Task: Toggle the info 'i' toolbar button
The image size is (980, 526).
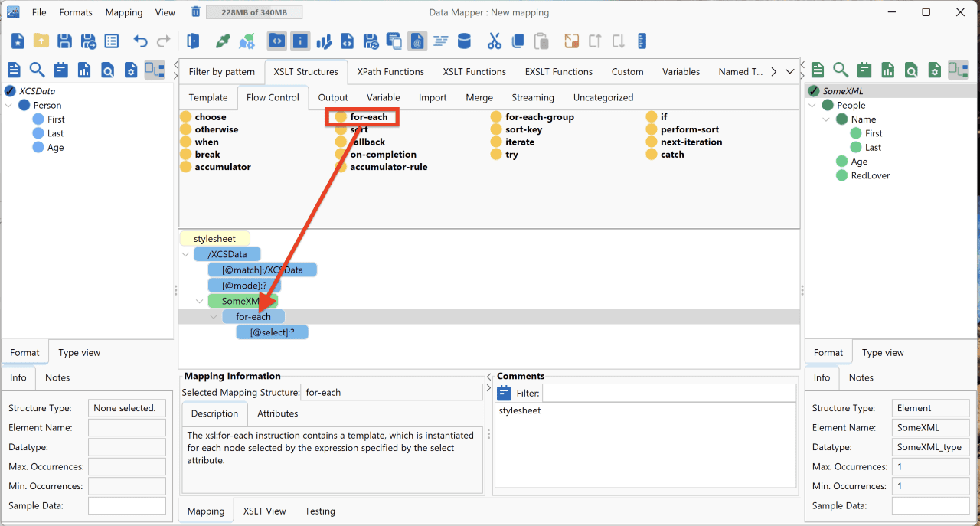Action: (x=300, y=41)
